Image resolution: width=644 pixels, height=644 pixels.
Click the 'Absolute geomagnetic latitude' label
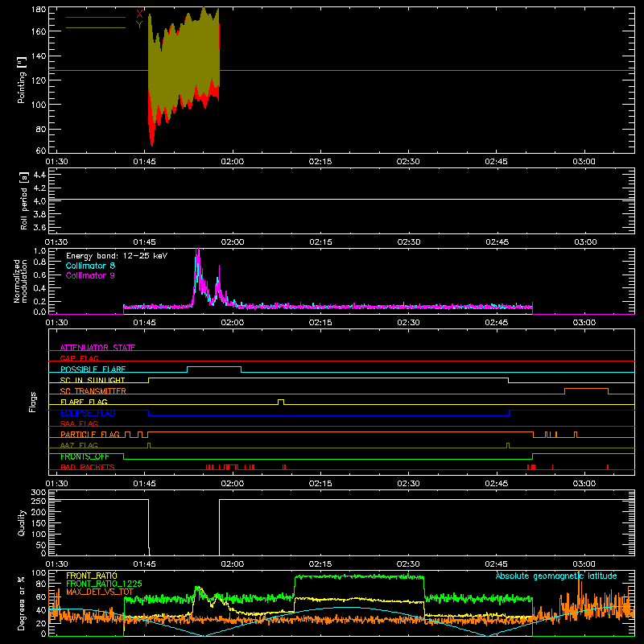(556, 576)
